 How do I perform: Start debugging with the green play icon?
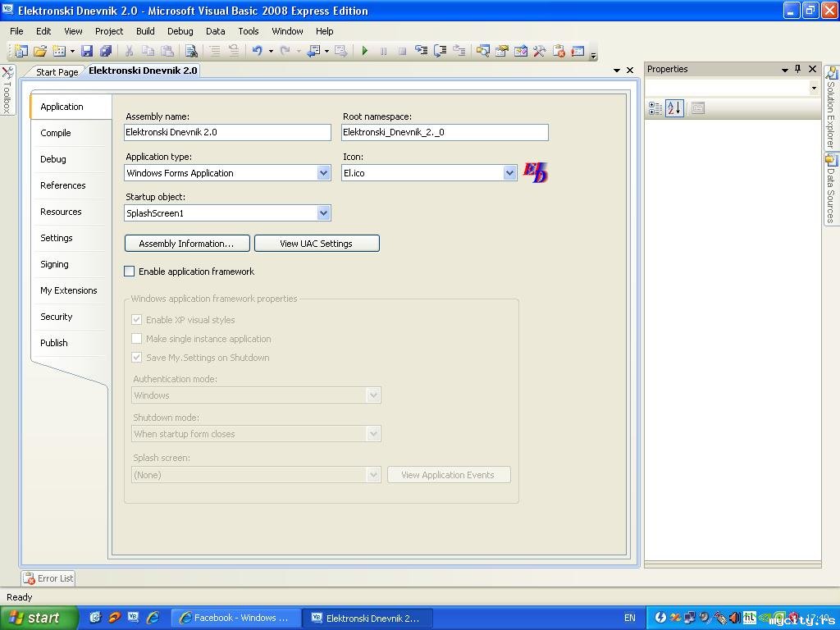click(365, 51)
